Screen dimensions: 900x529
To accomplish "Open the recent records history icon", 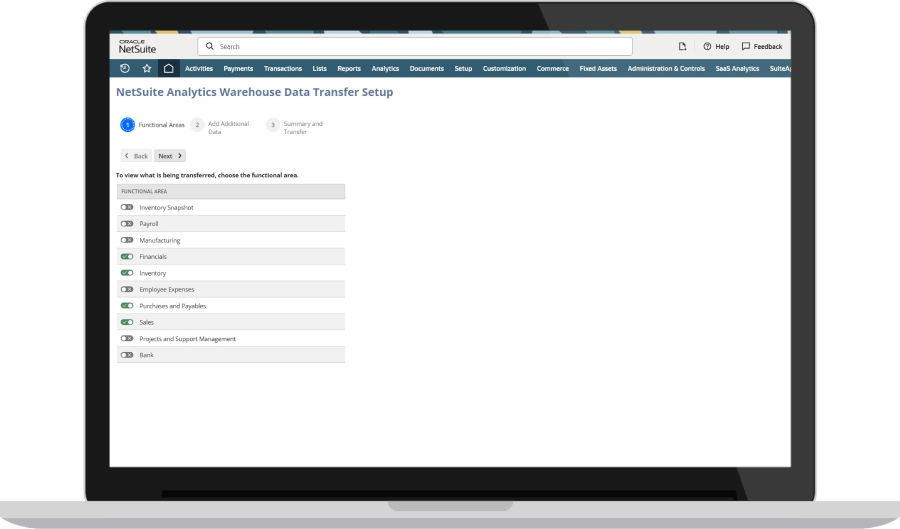I will [x=124, y=69].
